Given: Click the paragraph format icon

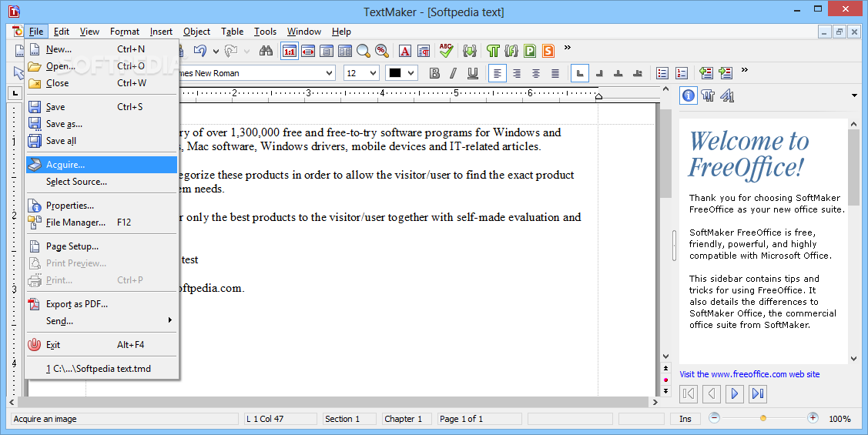Looking at the screenshot, I should [424, 51].
